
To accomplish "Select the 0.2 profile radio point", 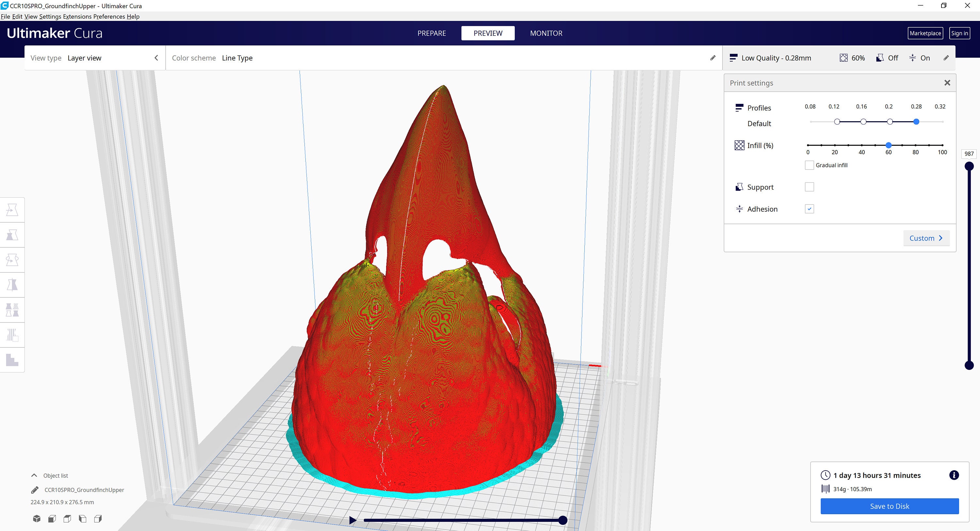I will 890,122.
